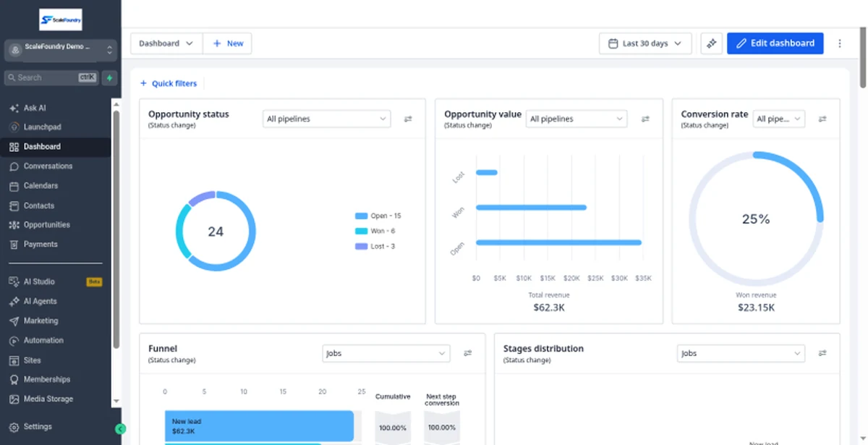Click the AI Agents icon
This screenshot has width=868, height=445.
(x=14, y=301)
